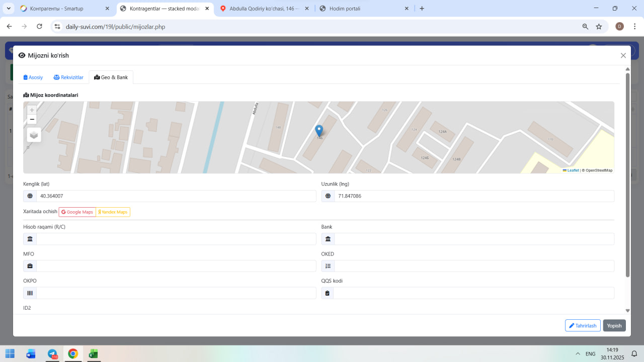The height and width of the screenshot is (362, 644).
Task: Switch to the Rekvizitlar tab
Action: [x=68, y=77]
